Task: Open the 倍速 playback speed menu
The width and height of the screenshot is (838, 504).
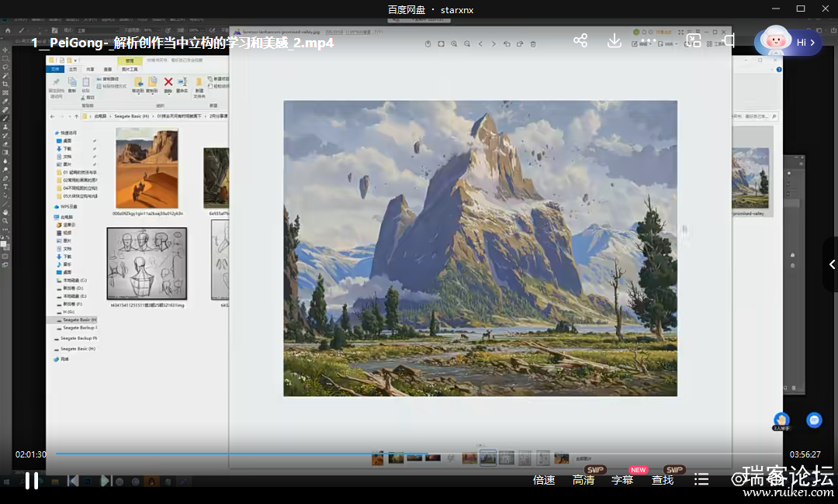Action: [544, 480]
